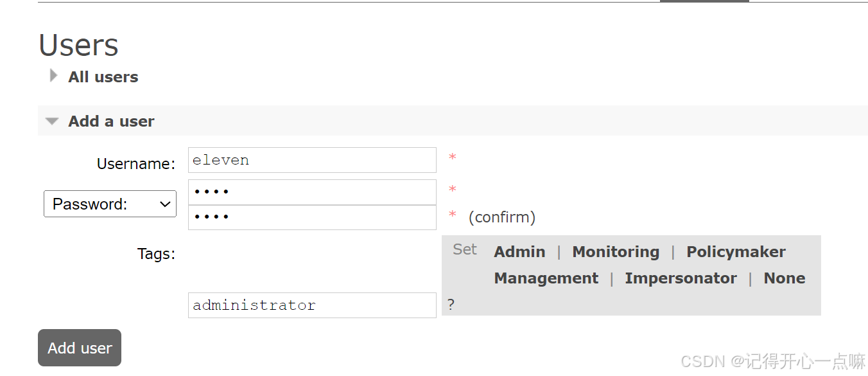This screenshot has height=376, width=868.
Task: Focus the Username field containing eleven
Action: [x=312, y=160]
